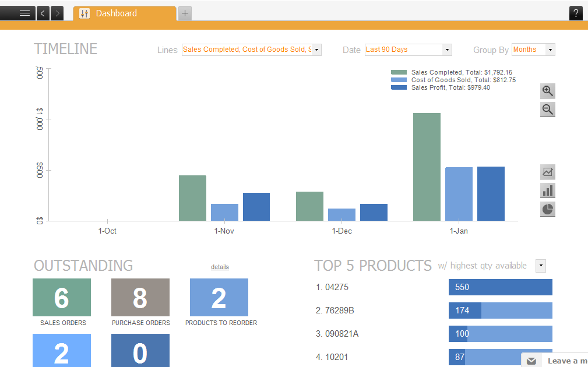
Task: Click the zoom out magnifier icon
Action: click(547, 110)
